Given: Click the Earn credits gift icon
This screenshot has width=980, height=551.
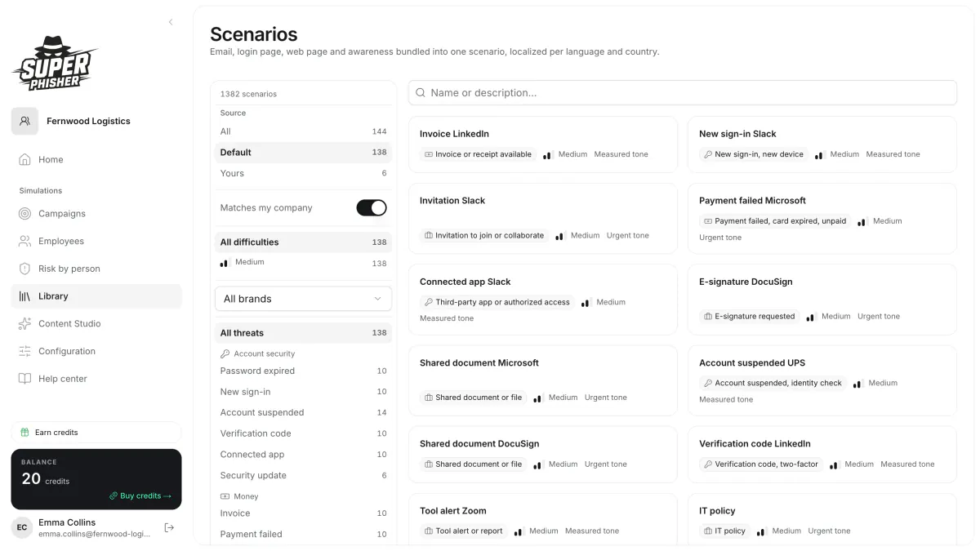Looking at the screenshot, I should 25,433.
